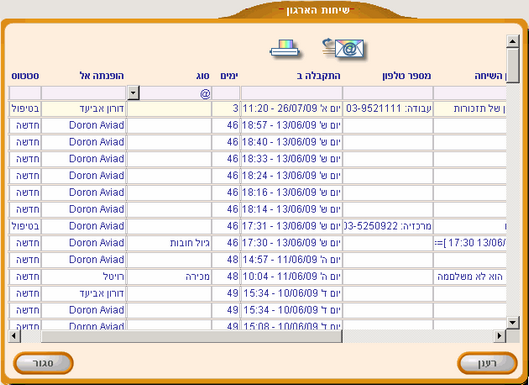The width and height of the screenshot is (529, 385).
Task: Select חדשה status in the 18:40 row
Action: [x=25, y=142]
